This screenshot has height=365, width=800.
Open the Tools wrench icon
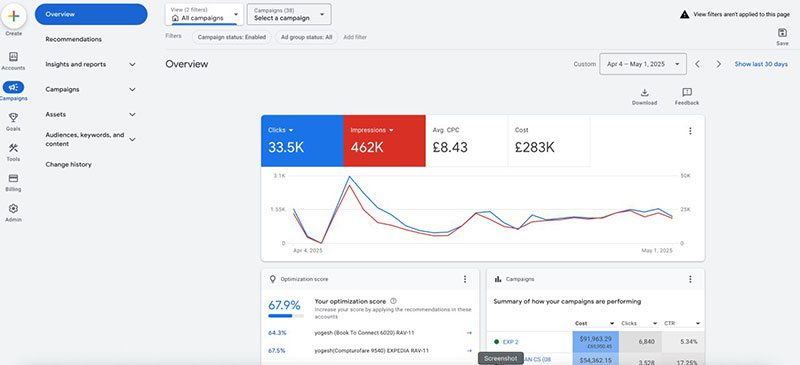tap(13, 148)
